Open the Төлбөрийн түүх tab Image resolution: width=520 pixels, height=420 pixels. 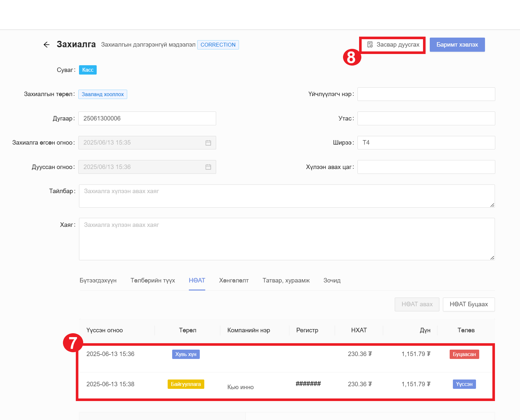(x=153, y=281)
